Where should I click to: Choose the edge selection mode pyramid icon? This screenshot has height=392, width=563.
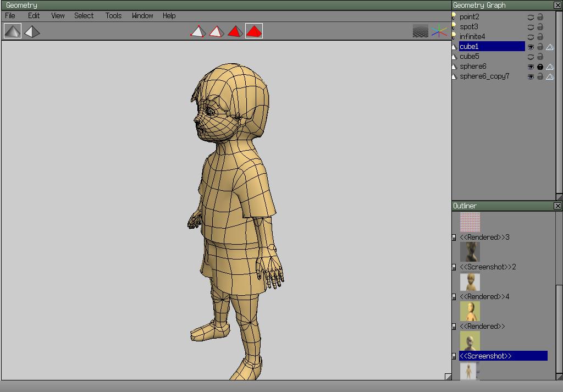pos(216,31)
